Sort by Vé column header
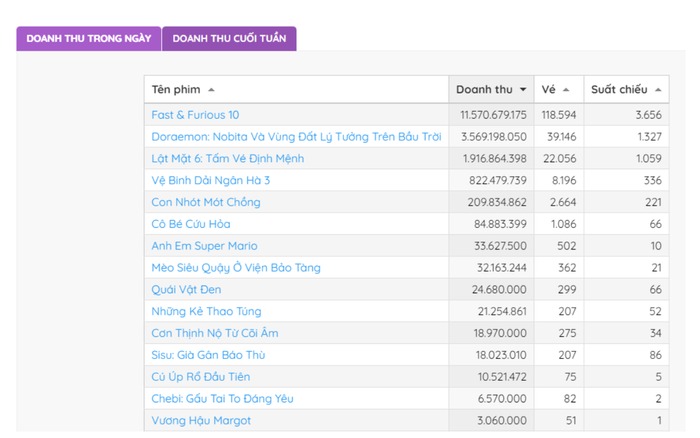Screen dimensions: 700x438 555,90
